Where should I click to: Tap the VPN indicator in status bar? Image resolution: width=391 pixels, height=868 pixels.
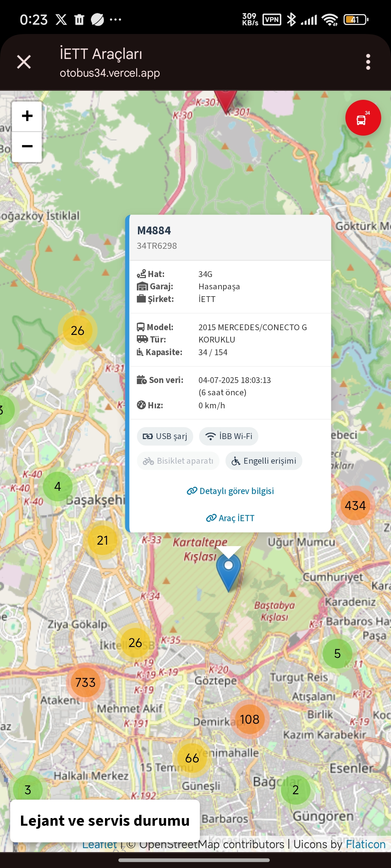point(272,20)
